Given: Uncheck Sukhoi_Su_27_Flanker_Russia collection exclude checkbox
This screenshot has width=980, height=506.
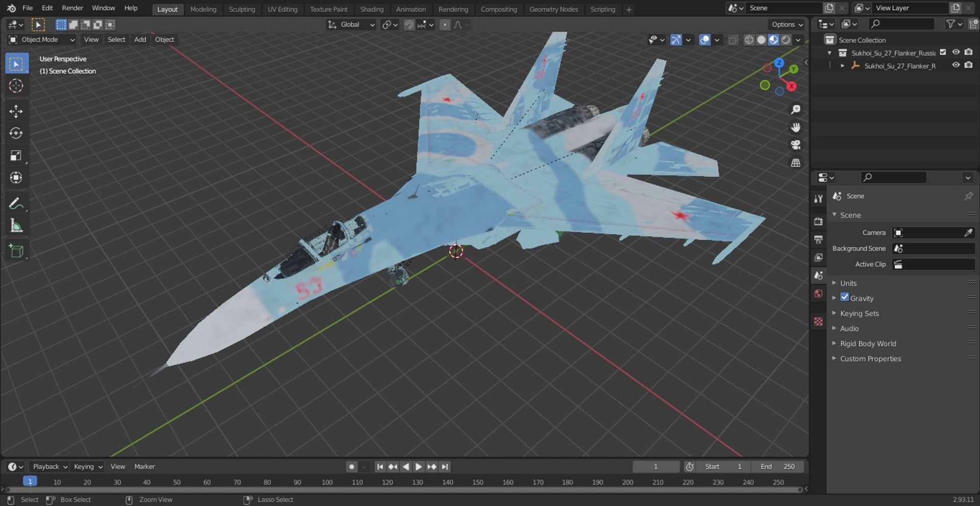Looking at the screenshot, I should [x=943, y=52].
